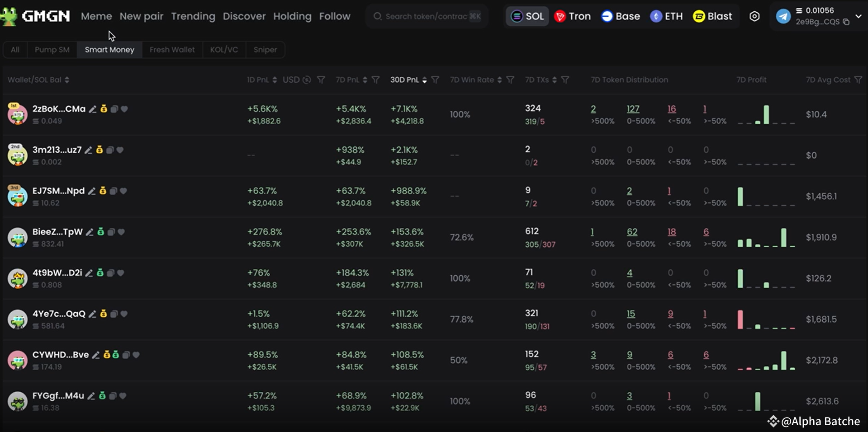Image resolution: width=868 pixels, height=432 pixels.
Task: Switch to the KOL/VC tab
Action: pos(224,50)
